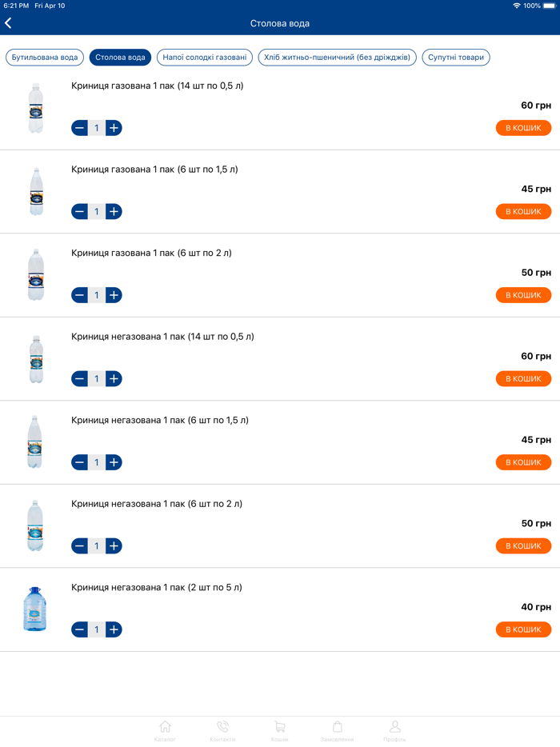Increase quantity of Криниця газована 14 шт pack
Screen dimensions: 560x747
click(x=114, y=128)
